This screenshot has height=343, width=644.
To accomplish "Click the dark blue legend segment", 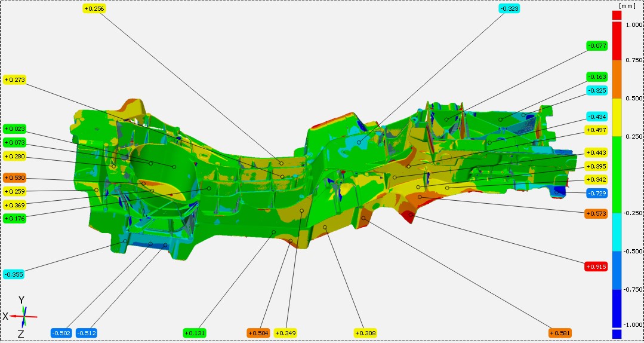I will (617, 308).
